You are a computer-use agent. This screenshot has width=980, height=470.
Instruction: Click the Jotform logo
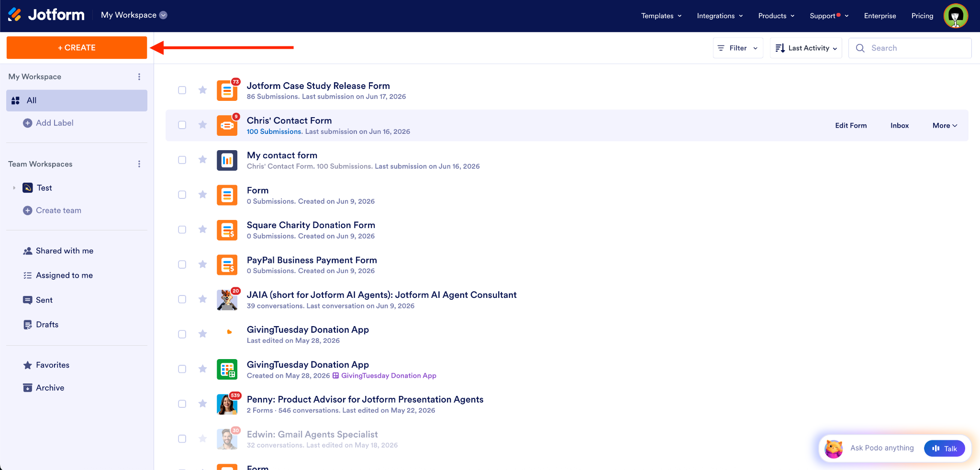coord(46,15)
